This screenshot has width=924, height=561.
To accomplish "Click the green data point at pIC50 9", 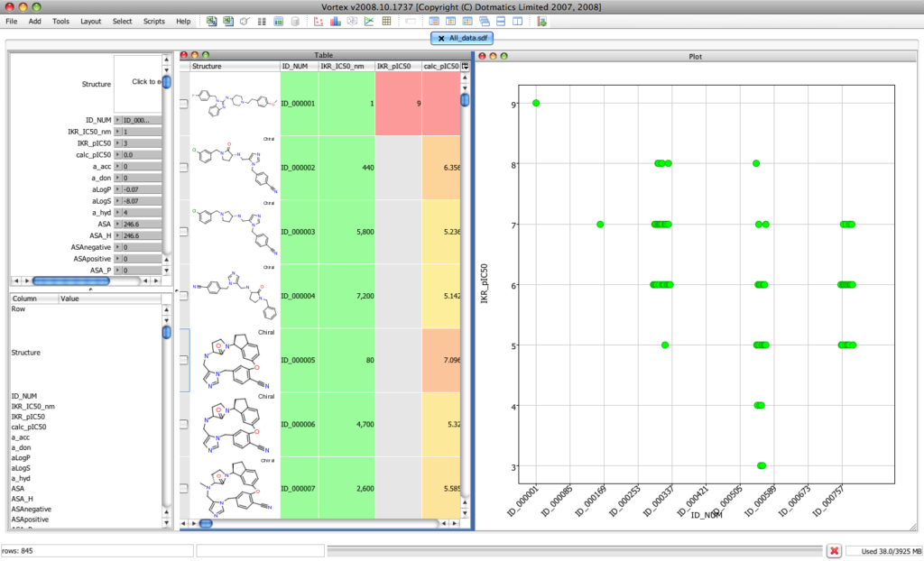I will tap(536, 103).
